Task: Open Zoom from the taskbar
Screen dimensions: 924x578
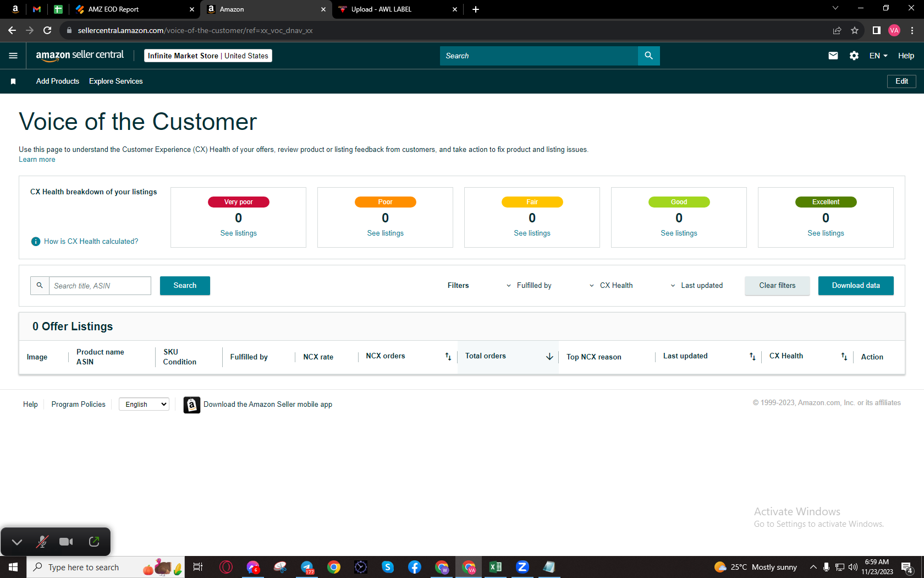Action: point(522,567)
